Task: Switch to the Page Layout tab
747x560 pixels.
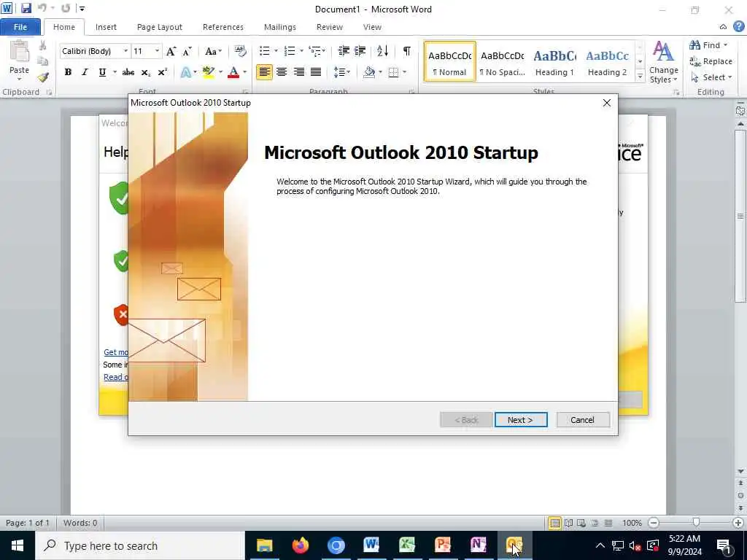Action: point(160,27)
